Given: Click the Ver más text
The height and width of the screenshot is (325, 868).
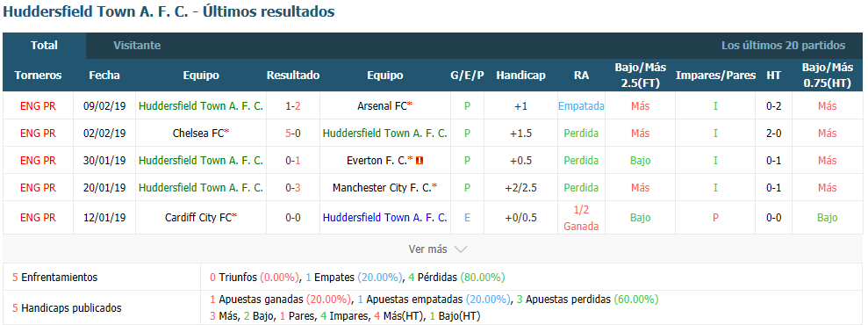Looking at the screenshot, I should [427, 249].
